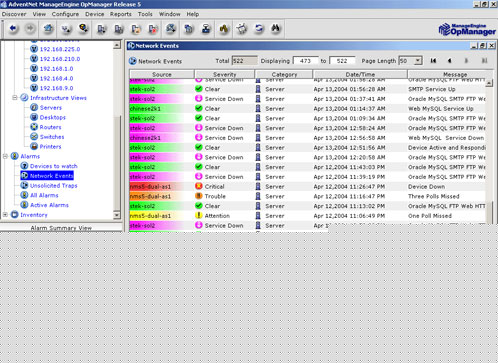
Task: Select the 192.168.225.0 network node
Action: pyautogui.click(x=60, y=49)
